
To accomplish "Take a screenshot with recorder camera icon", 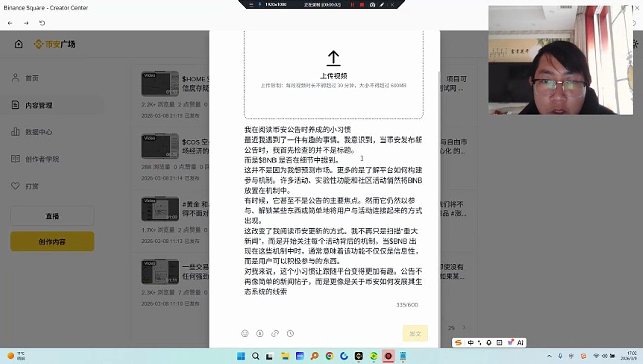I will [x=373, y=4].
